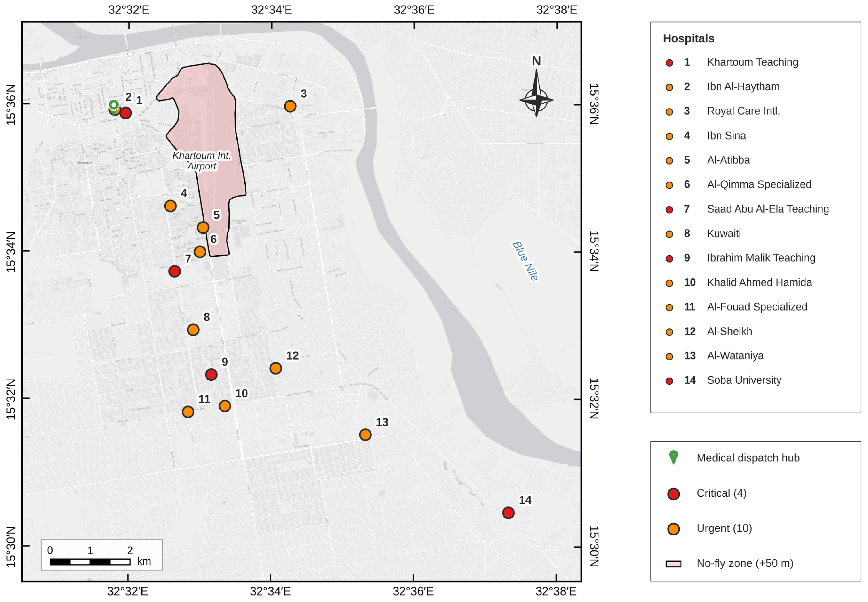Select orange marker 3 Royal Care Intl.
The height and width of the screenshot is (602, 868).
(290, 106)
